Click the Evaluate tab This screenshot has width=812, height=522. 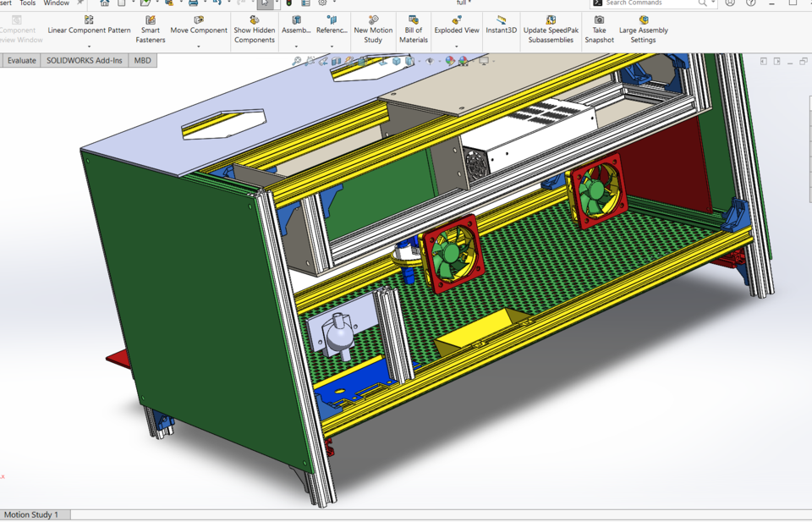pyautogui.click(x=20, y=60)
